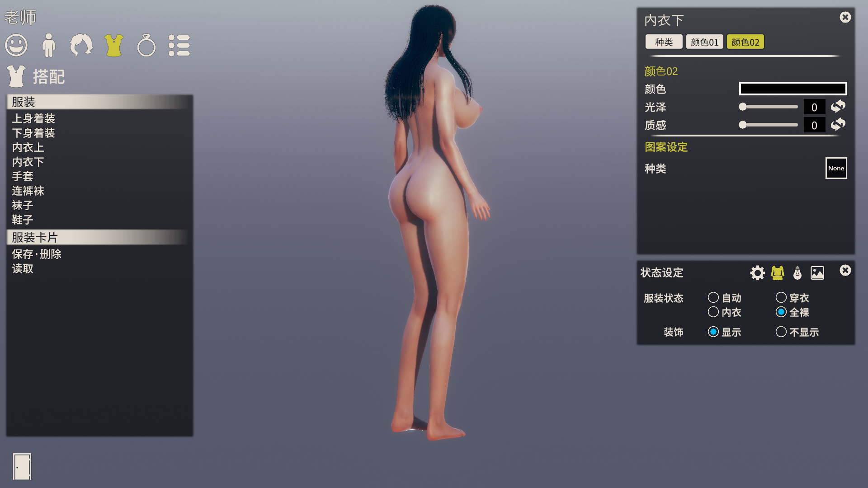Viewport: 868px width, 488px height.
Task: Close the 状态设定 panel
Action: point(845,270)
